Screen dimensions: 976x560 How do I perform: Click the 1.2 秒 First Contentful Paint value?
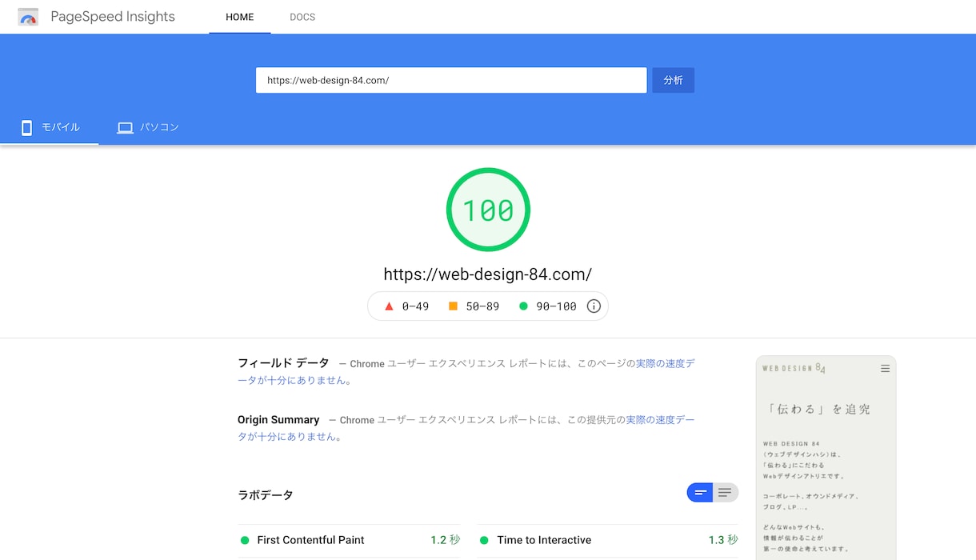(x=445, y=540)
